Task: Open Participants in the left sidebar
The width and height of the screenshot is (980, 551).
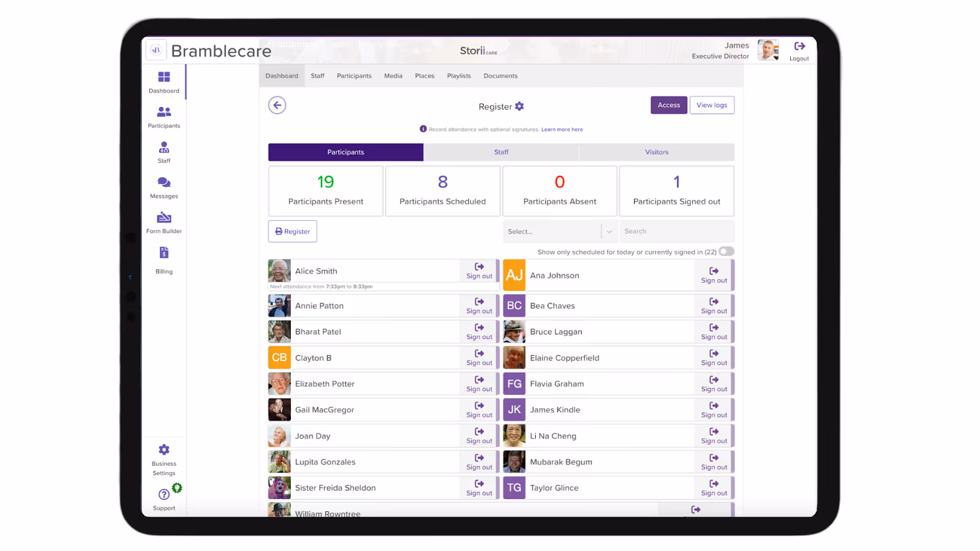Action: [164, 117]
